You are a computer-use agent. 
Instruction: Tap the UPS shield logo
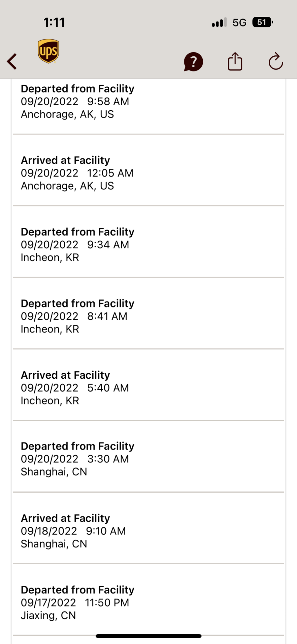[48, 51]
